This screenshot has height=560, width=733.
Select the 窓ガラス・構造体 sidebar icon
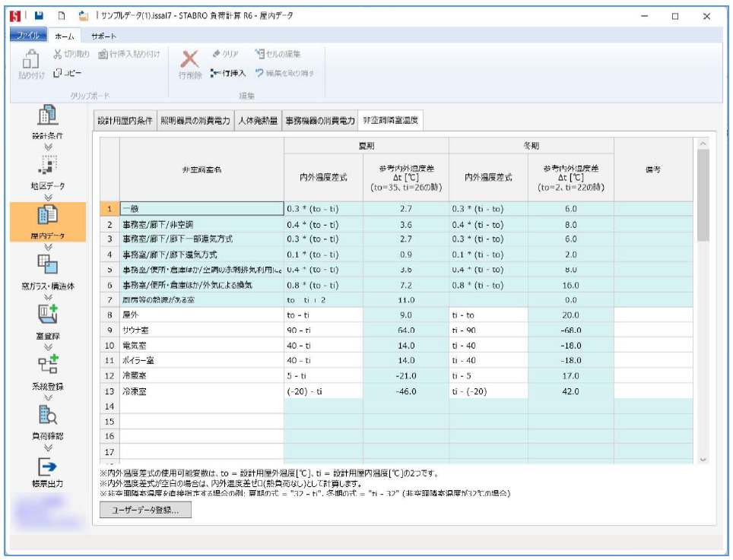coord(48,267)
